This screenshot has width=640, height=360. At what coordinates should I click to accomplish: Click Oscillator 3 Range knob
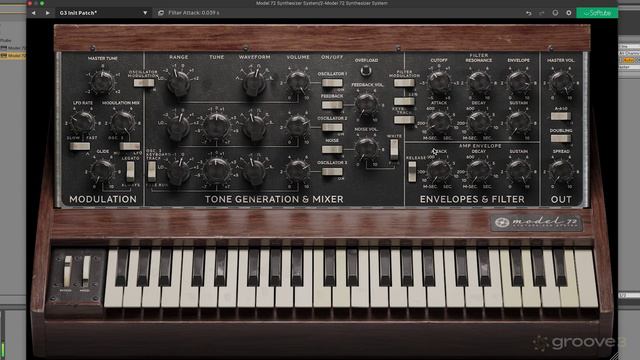point(179,171)
